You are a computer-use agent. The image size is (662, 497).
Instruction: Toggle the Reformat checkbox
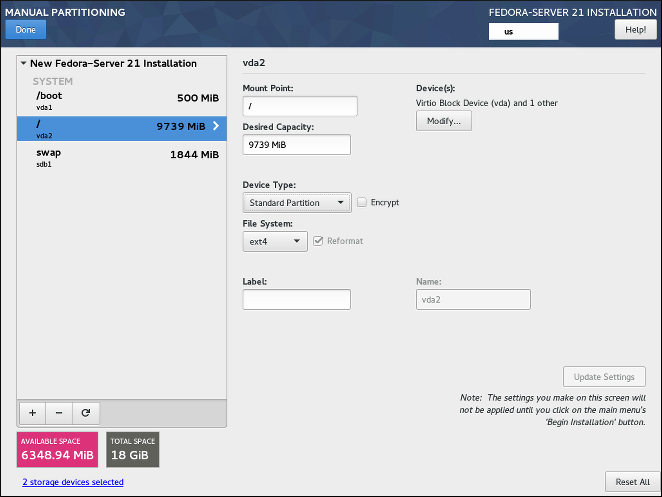click(x=318, y=241)
